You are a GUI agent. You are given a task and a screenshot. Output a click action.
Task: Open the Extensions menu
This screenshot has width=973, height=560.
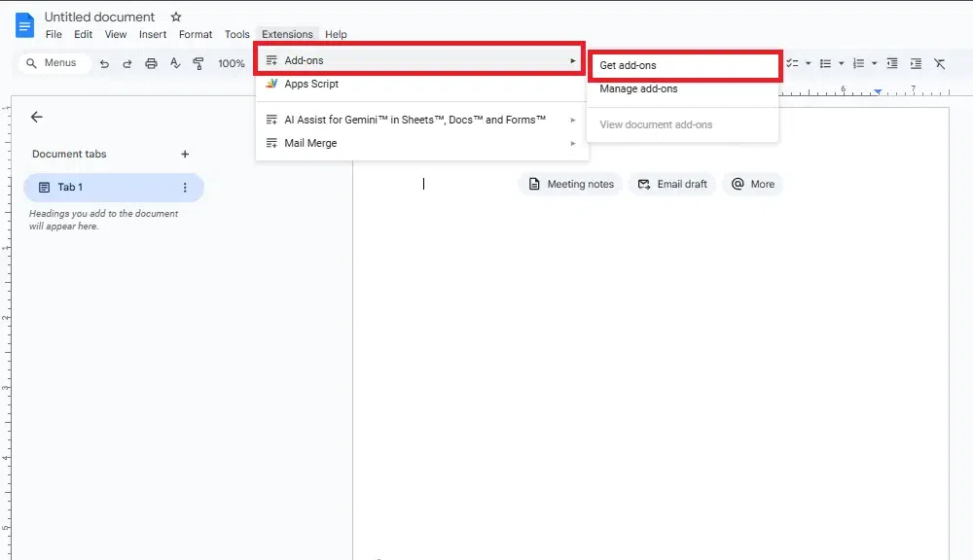tap(287, 34)
